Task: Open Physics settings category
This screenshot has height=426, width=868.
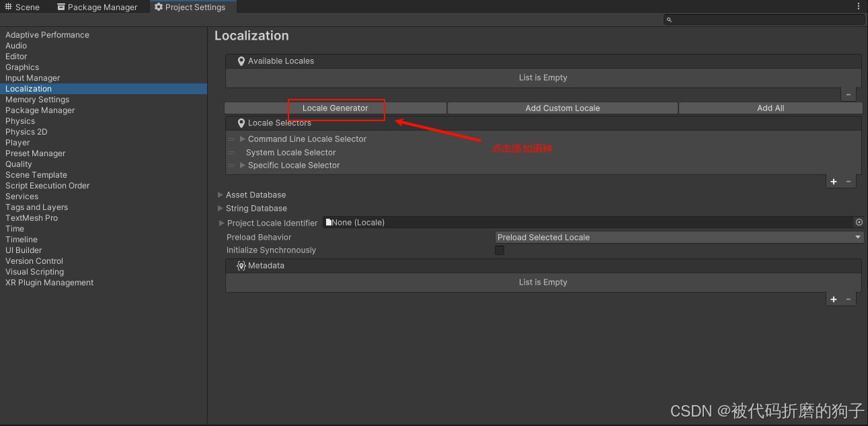Action: point(20,121)
